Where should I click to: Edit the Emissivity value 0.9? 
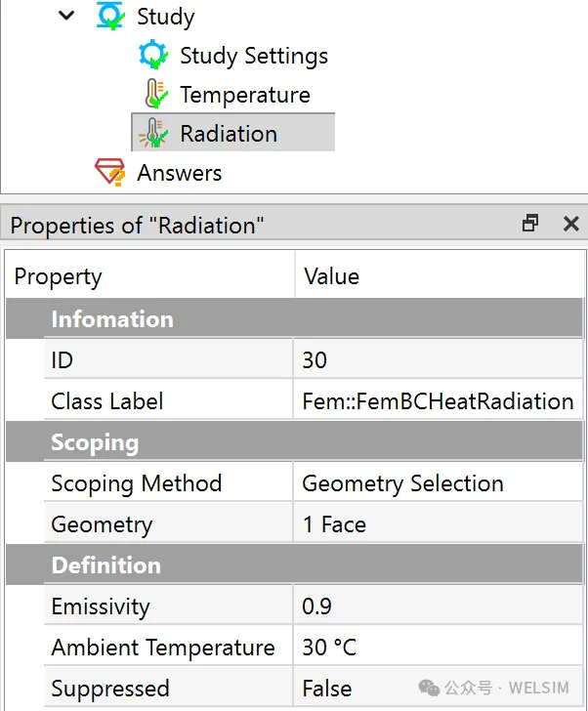point(438,606)
